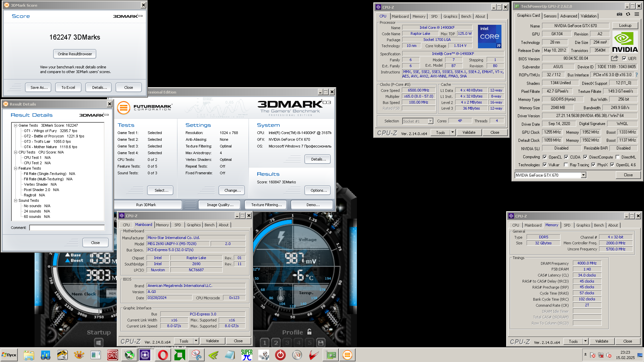Click the To Excel button
Image resolution: width=644 pixels, height=362 pixels.
tap(68, 87)
